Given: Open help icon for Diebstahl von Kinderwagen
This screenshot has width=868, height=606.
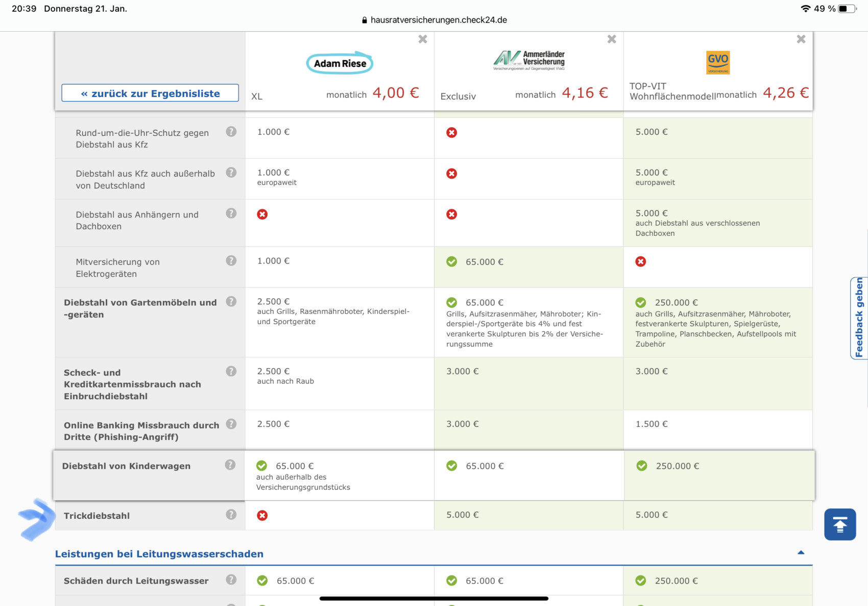Looking at the screenshot, I should [x=230, y=465].
